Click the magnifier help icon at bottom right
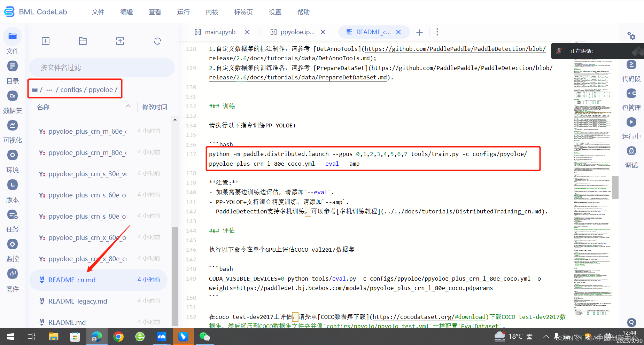Image resolution: width=644 pixels, height=345 pixels. (631, 322)
